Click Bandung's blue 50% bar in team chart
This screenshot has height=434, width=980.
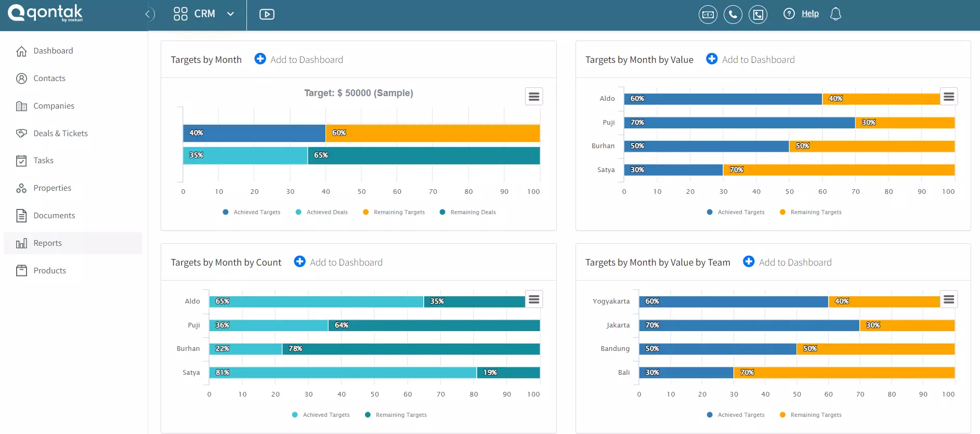pyautogui.click(x=717, y=349)
